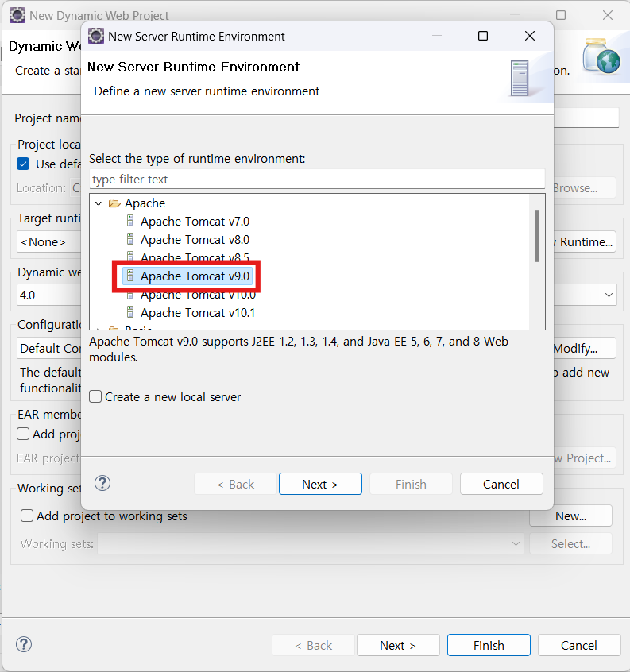This screenshot has height=672, width=630.
Task: Select Apache Tomcat v7.0 runtime
Action: [x=195, y=221]
